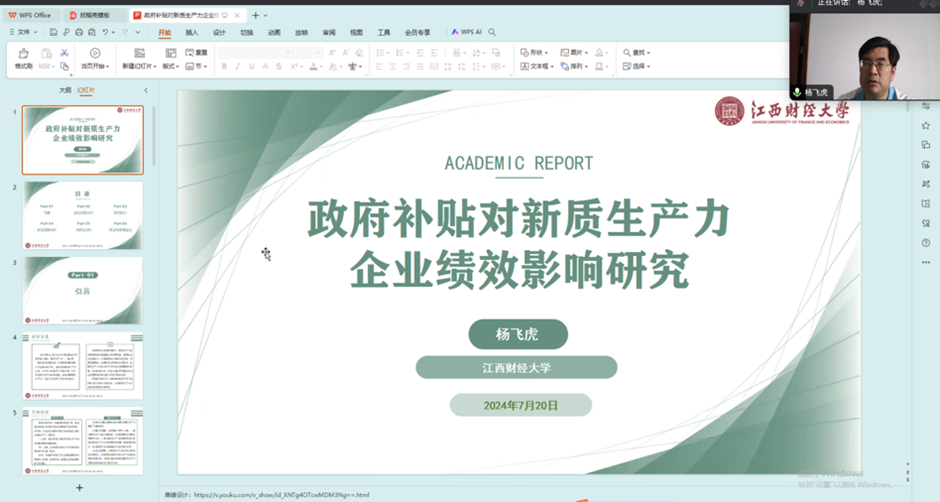Open the font name combo box

click(x=255, y=53)
